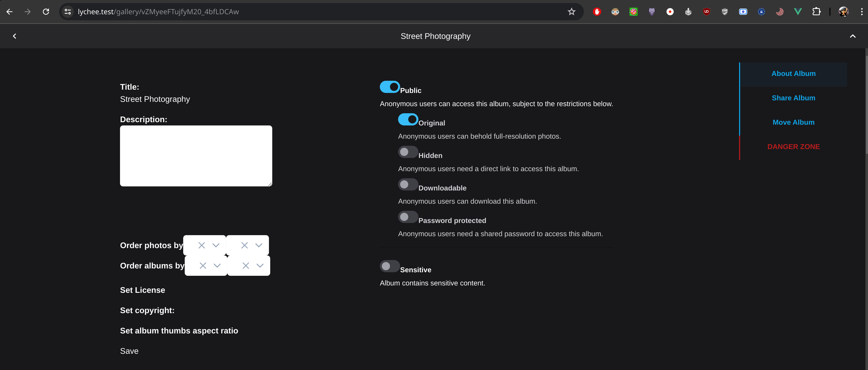
Task: Click the Share Album navigation link
Action: point(793,98)
